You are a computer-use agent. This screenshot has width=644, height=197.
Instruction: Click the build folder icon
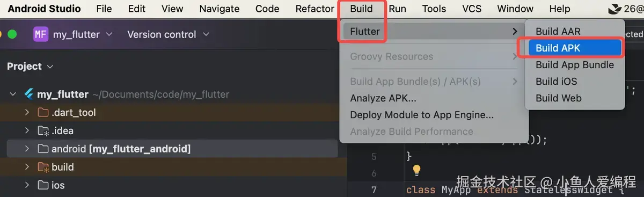(x=43, y=167)
